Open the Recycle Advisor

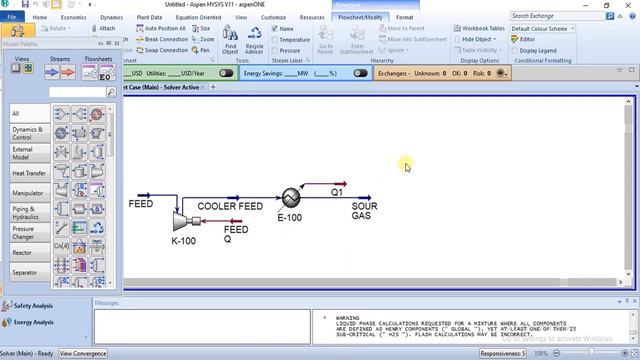[254, 40]
